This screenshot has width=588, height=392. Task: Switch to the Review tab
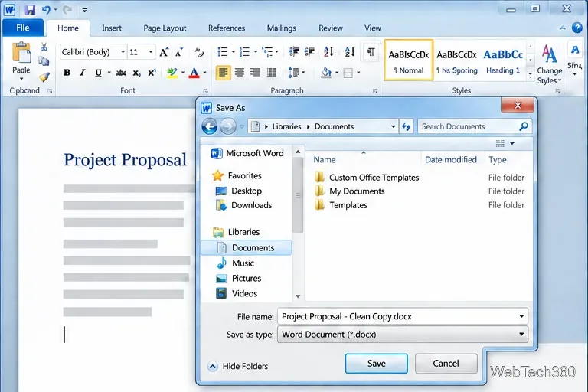331,28
